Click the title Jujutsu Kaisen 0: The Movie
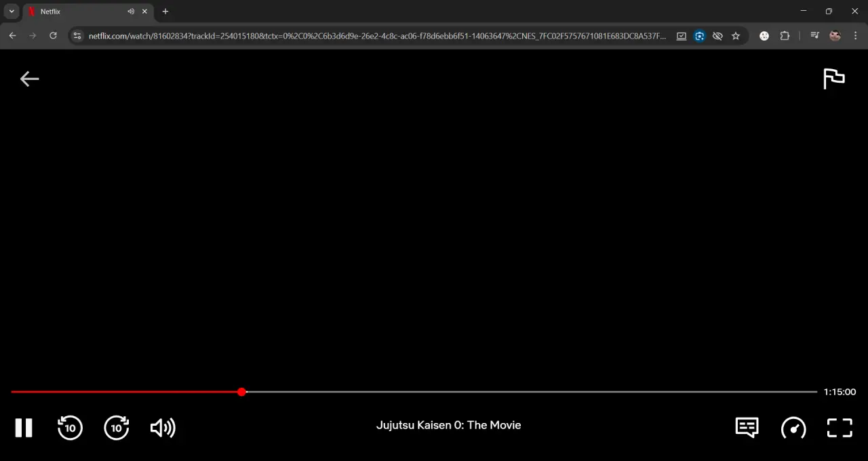The height and width of the screenshot is (461, 868). pos(449,425)
